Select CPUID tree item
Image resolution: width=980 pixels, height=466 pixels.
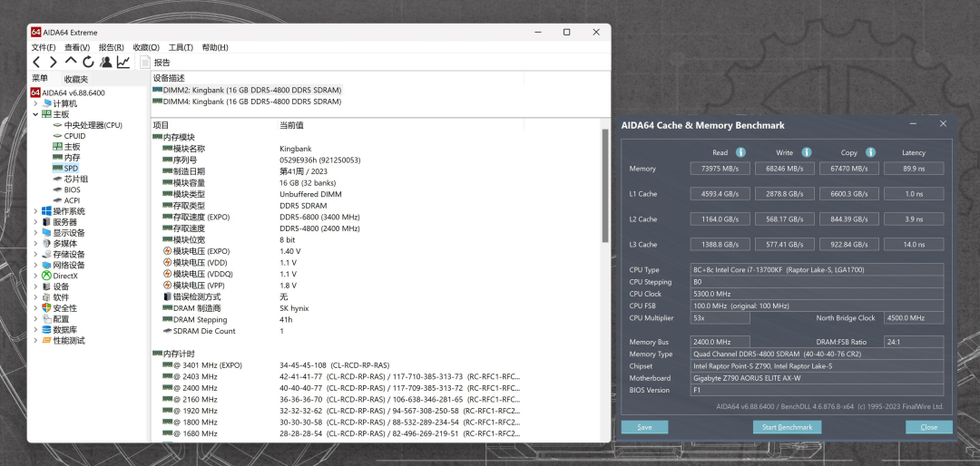pyautogui.click(x=69, y=136)
